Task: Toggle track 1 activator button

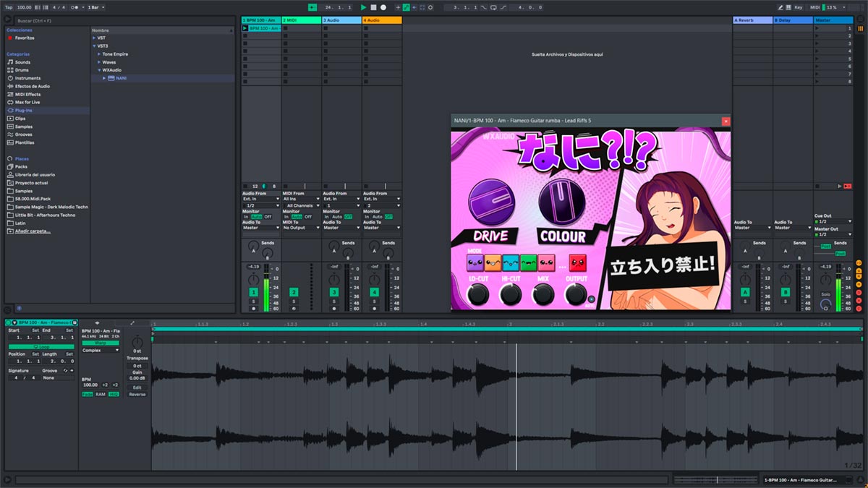Action: pos(253,291)
